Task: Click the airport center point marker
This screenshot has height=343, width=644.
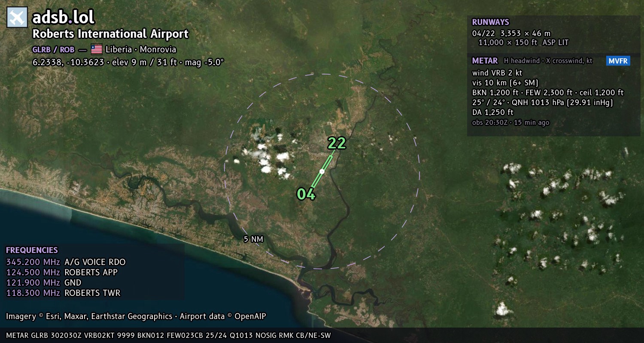Action: pyautogui.click(x=322, y=171)
